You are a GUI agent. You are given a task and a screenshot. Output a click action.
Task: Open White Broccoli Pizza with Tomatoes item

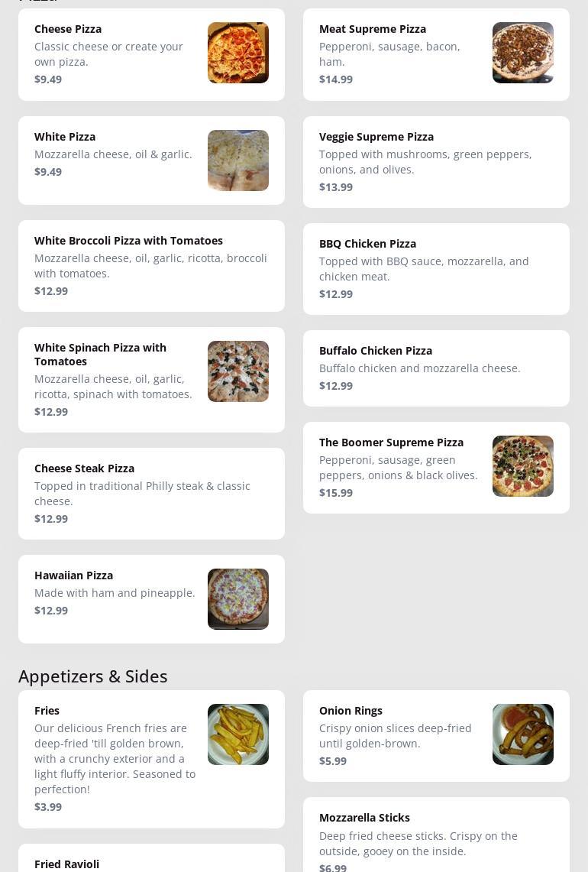(x=128, y=241)
